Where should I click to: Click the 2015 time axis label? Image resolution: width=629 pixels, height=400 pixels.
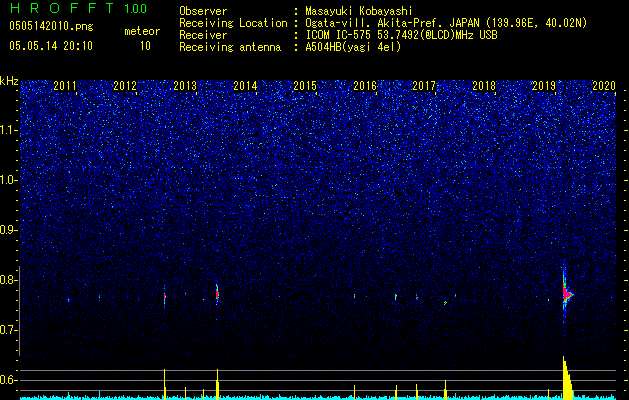coord(305,86)
